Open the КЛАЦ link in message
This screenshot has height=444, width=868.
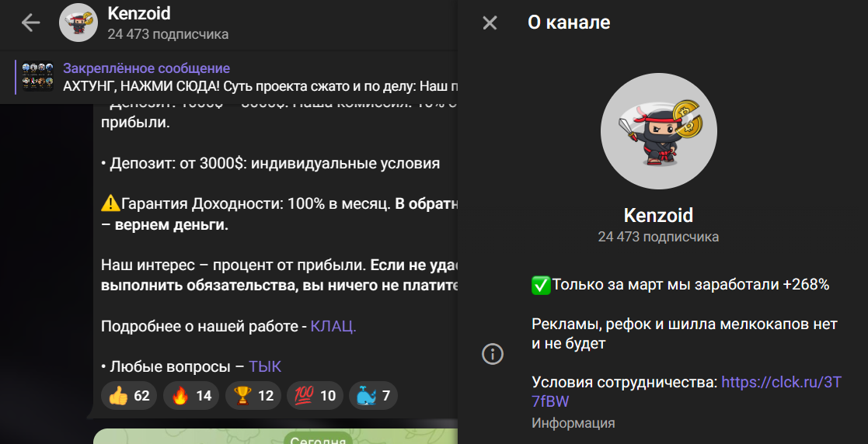point(333,327)
